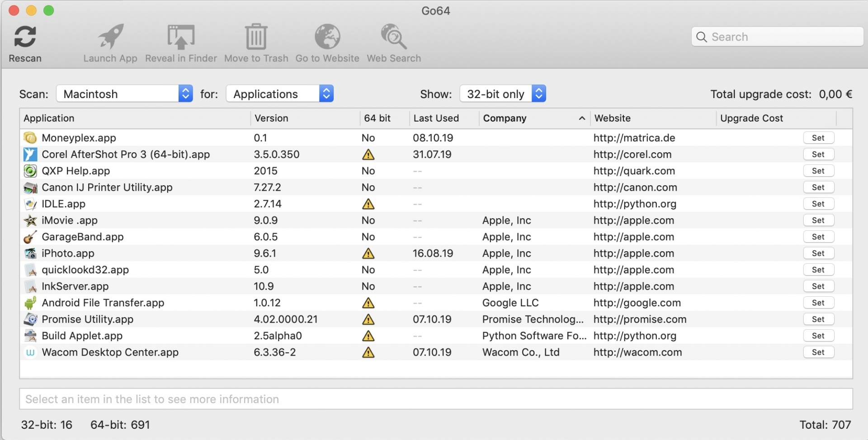This screenshot has width=868, height=440.
Task: Click warning triangle in Build Applet row
Action: click(x=368, y=336)
